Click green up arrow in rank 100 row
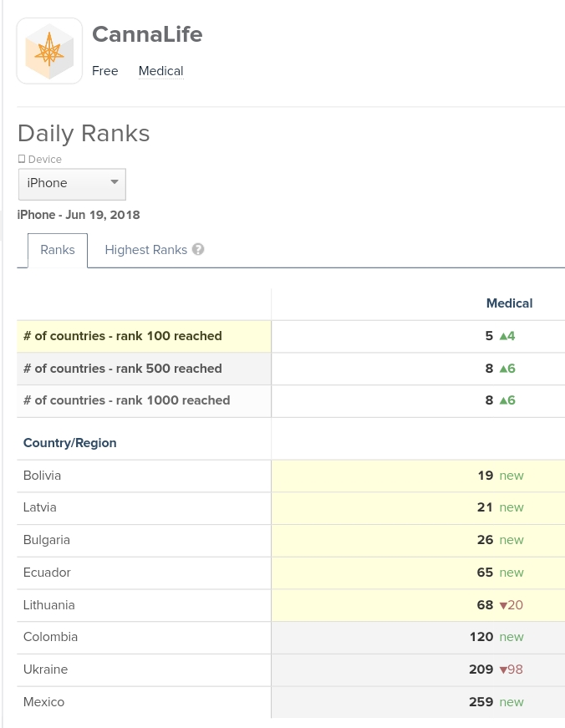Image resolution: width=565 pixels, height=728 pixels. (503, 336)
